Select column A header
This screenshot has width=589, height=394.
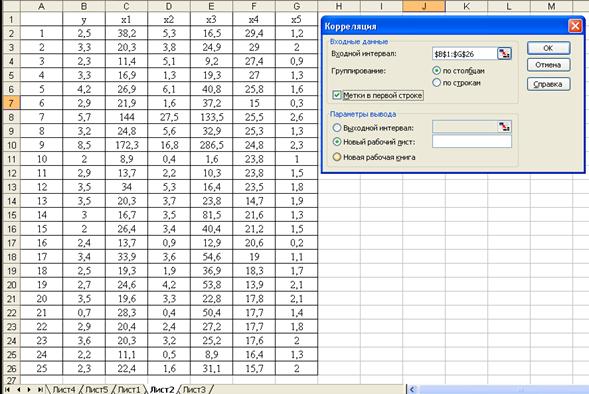pyautogui.click(x=41, y=6)
